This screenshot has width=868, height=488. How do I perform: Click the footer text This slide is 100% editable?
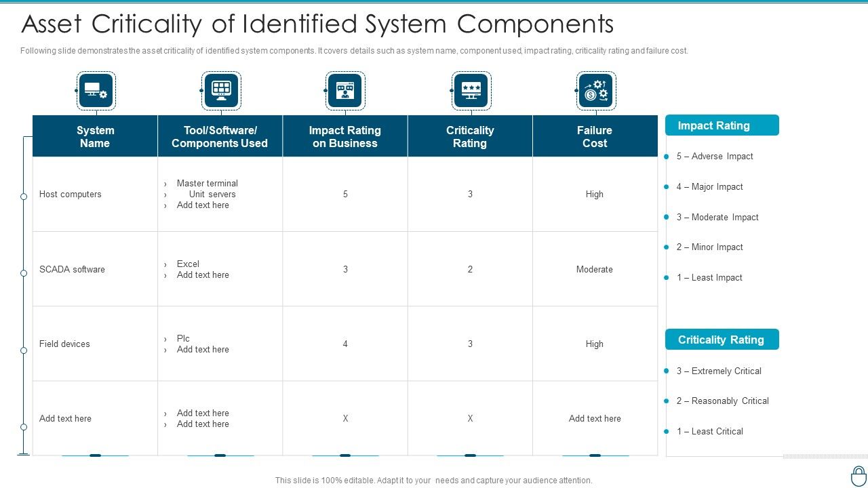pyautogui.click(x=434, y=480)
